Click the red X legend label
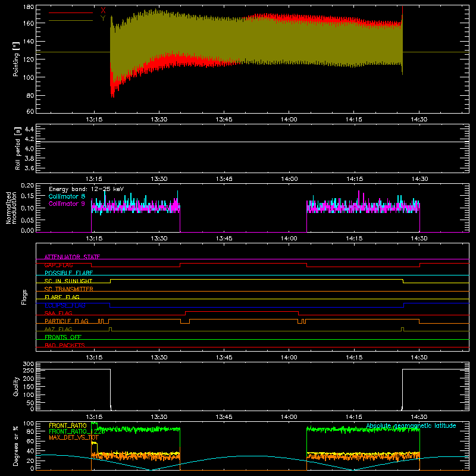This screenshot has height=476, width=476. tap(103, 11)
